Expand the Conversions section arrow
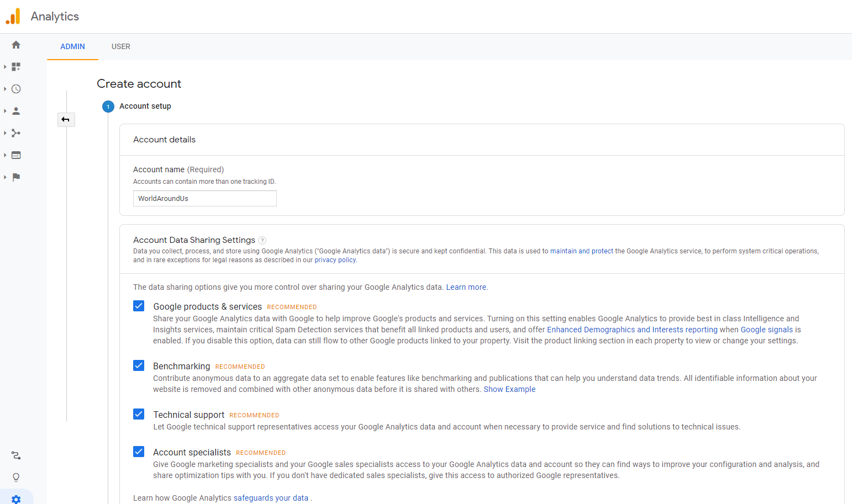The image size is (852, 504). tap(5, 177)
